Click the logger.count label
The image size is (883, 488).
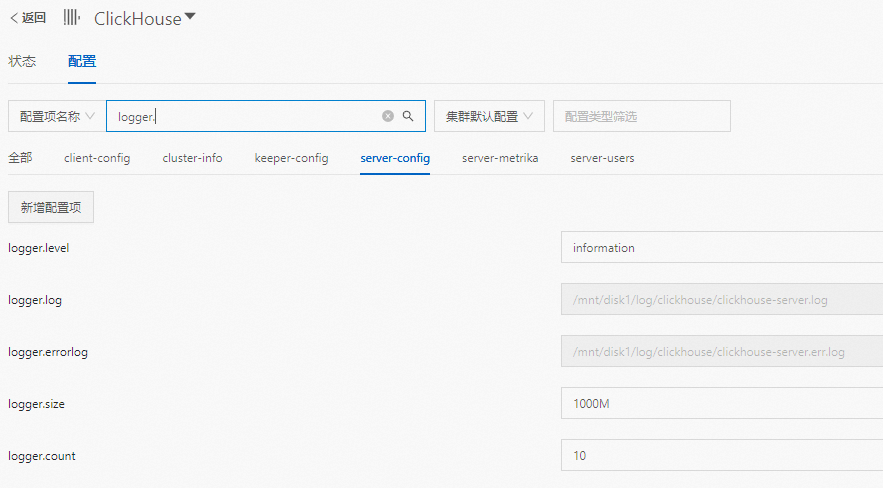(x=42, y=456)
